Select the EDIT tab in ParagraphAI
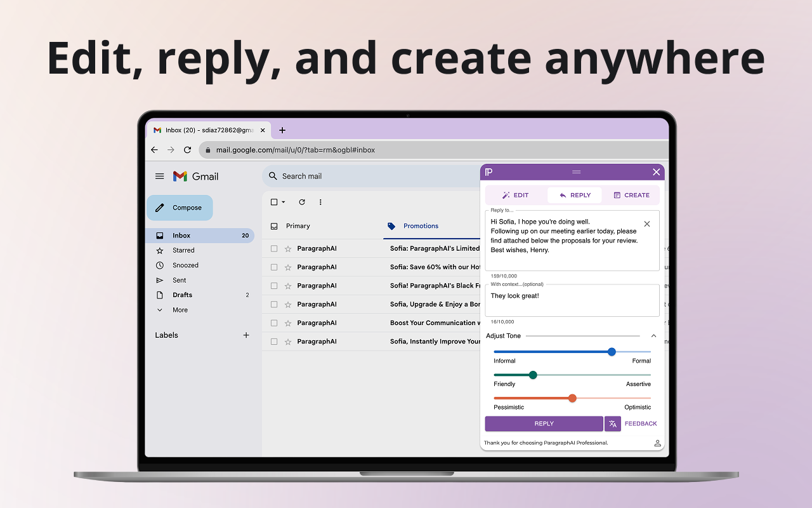Viewport: 812px width, 508px height. coord(515,195)
